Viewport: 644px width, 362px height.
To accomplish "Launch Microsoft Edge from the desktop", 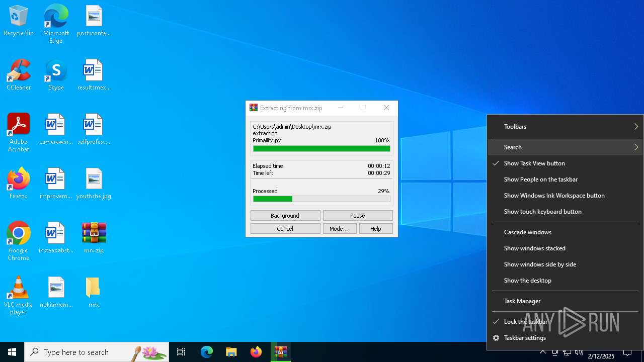I will point(56,25).
